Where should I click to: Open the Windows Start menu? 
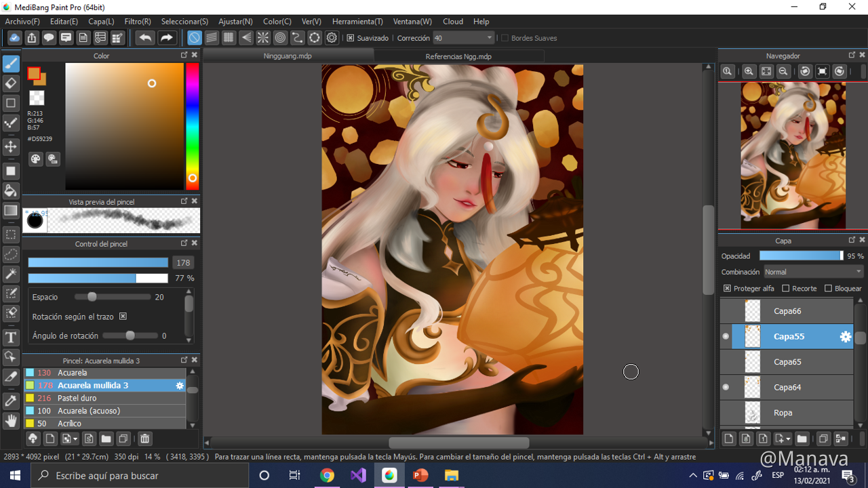tap(15, 476)
